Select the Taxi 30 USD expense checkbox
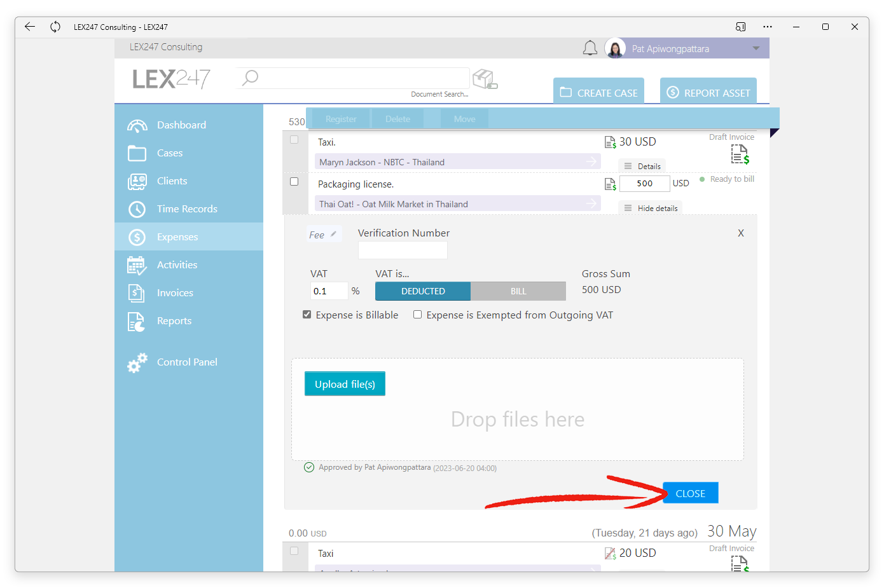Image resolution: width=884 pixels, height=588 pixels. (x=294, y=140)
